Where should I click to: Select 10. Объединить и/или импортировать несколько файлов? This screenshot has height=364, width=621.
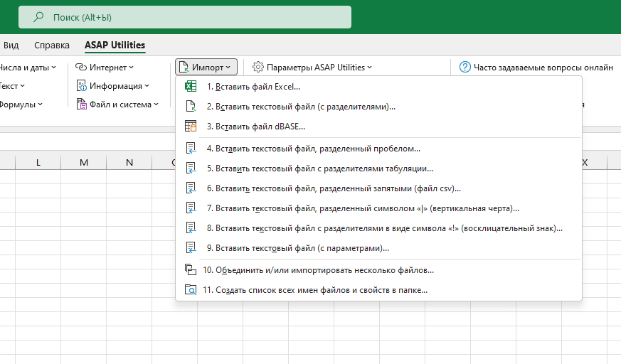pos(378,270)
